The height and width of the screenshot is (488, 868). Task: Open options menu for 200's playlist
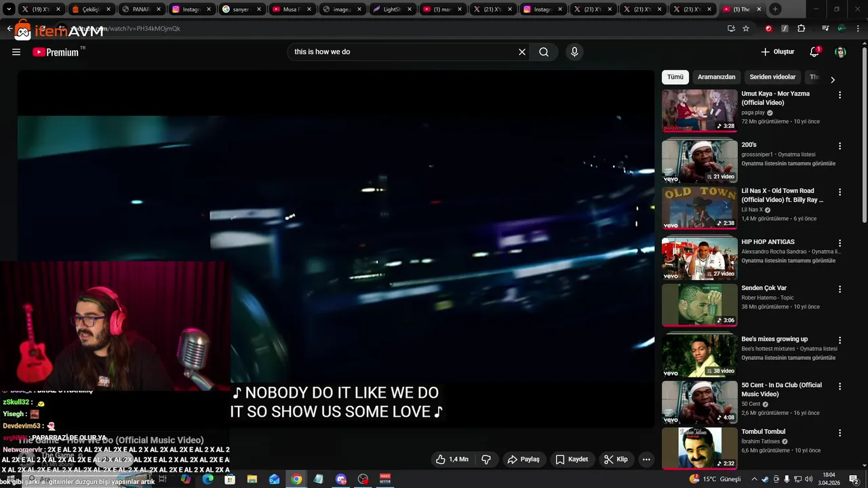(840, 146)
